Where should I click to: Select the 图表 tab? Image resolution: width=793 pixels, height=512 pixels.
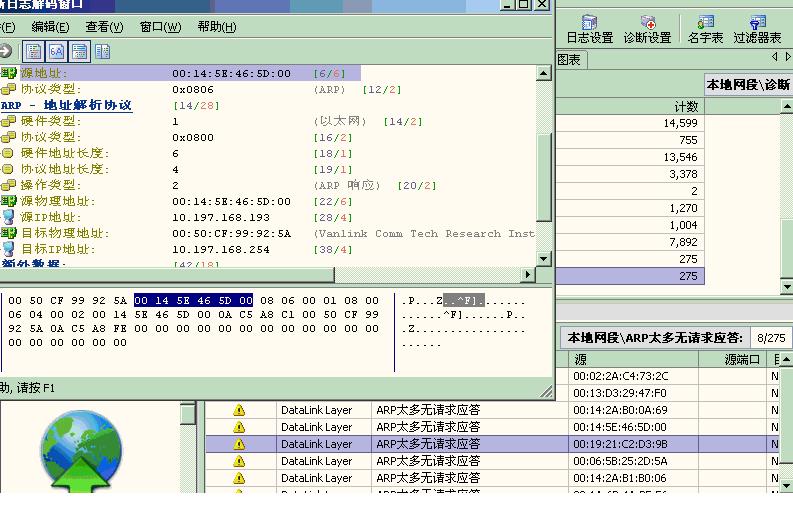pyautogui.click(x=569, y=60)
